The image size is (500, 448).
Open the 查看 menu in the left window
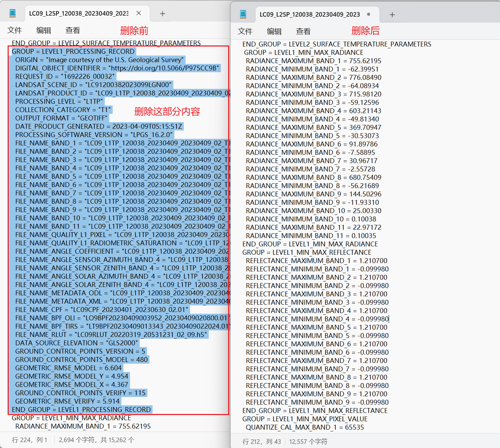click(x=73, y=30)
